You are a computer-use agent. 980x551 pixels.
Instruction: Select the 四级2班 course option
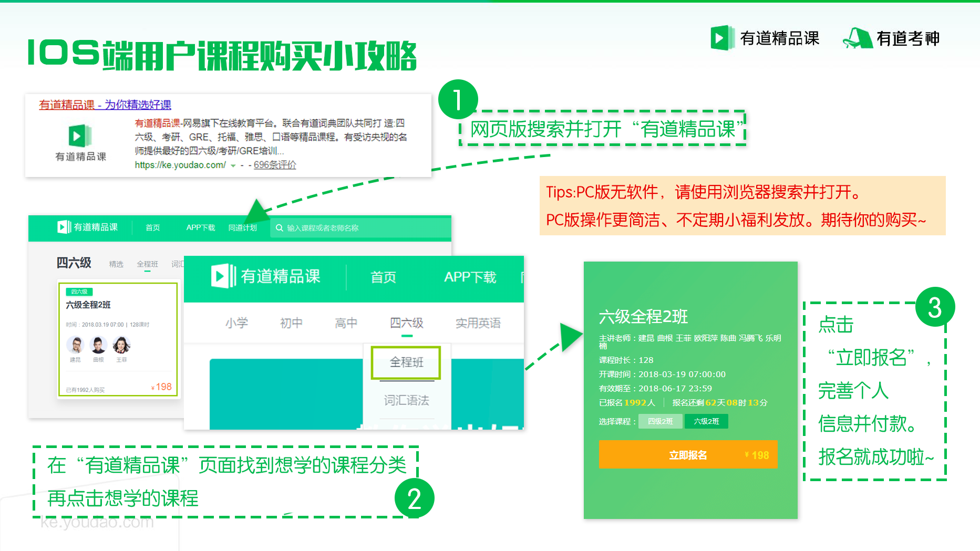coord(660,421)
